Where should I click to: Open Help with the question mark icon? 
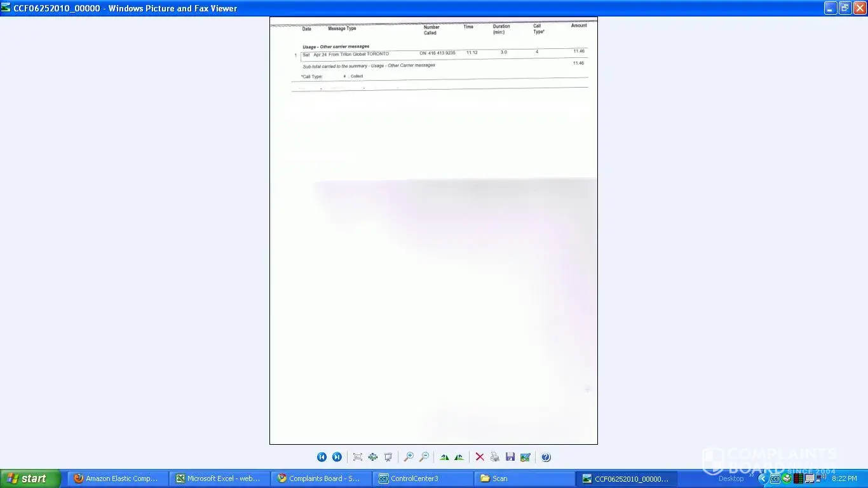click(x=546, y=457)
